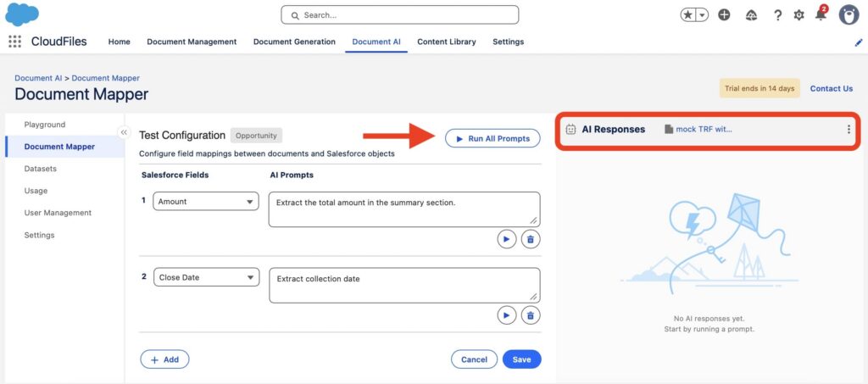
Task: Click the AI Responses bot icon
Action: [x=570, y=130]
